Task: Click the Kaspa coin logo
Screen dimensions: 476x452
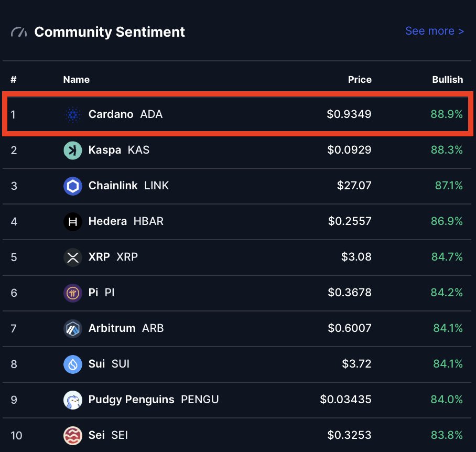Action: click(x=73, y=150)
